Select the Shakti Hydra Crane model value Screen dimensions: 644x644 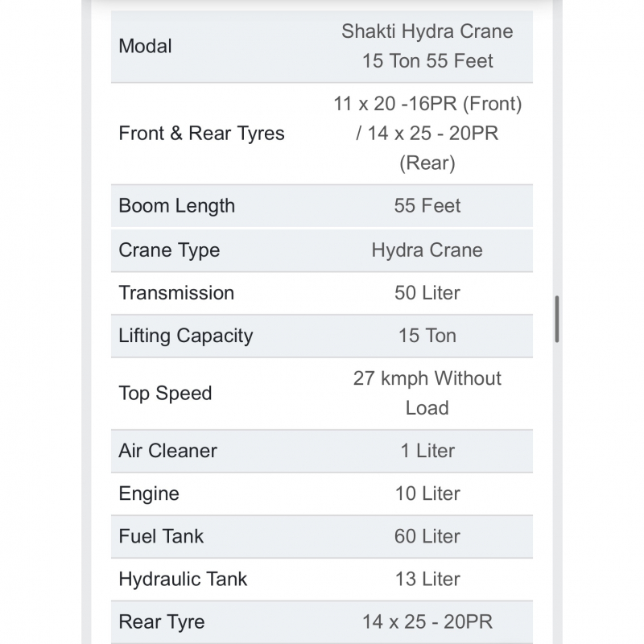tap(427, 46)
